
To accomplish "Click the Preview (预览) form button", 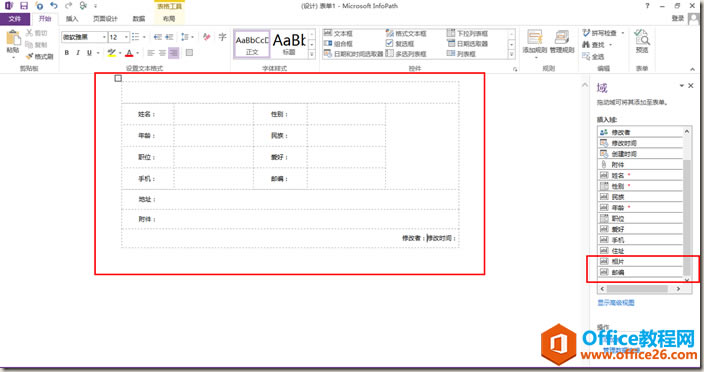I will coord(642,41).
